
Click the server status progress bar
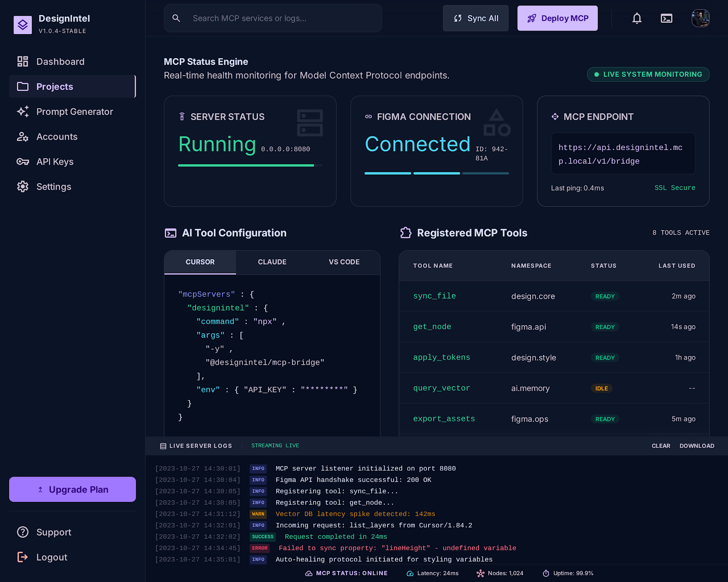[x=250, y=166]
